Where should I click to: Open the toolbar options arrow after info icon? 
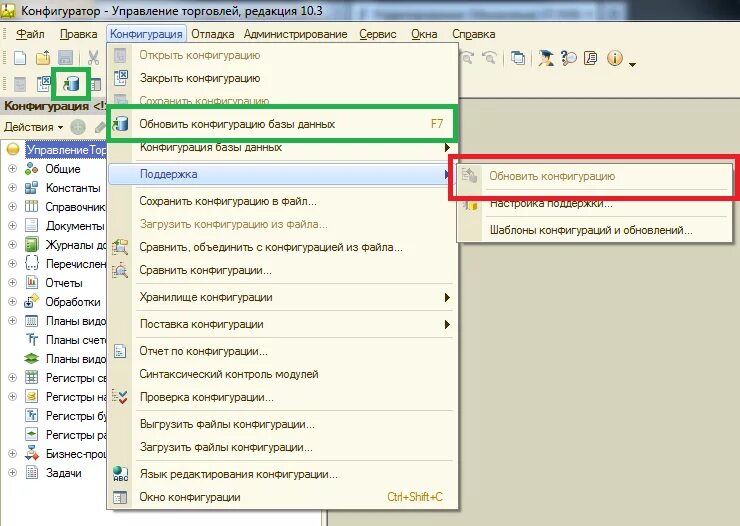point(632,64)
